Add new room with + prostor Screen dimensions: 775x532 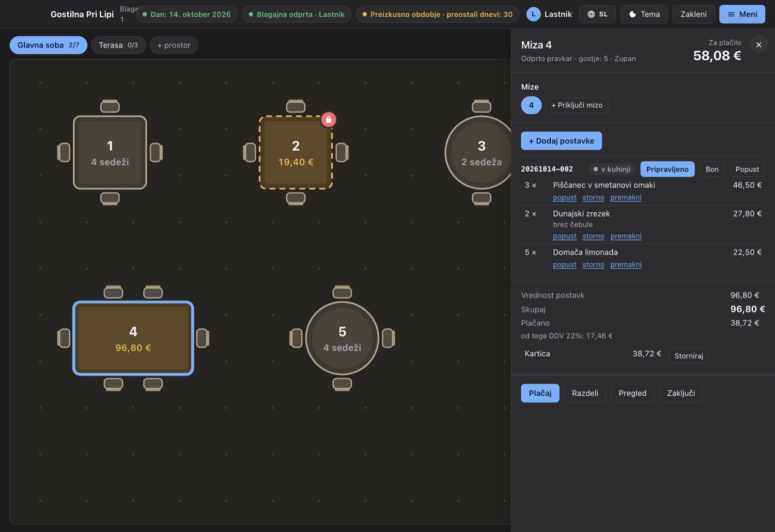point(174,45)
